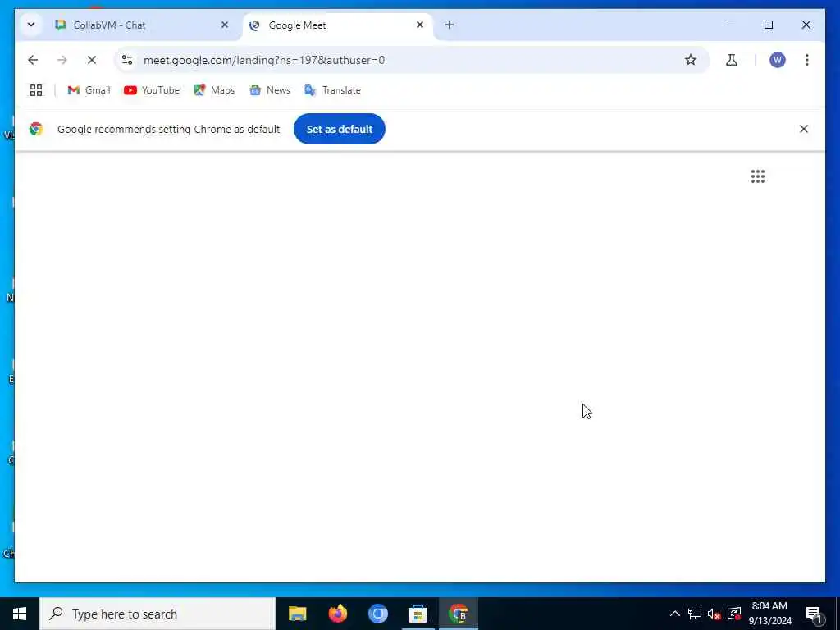840x630 pixels.
Task: Open Microsoft Store from the taskbar
Action: (418, 614)
